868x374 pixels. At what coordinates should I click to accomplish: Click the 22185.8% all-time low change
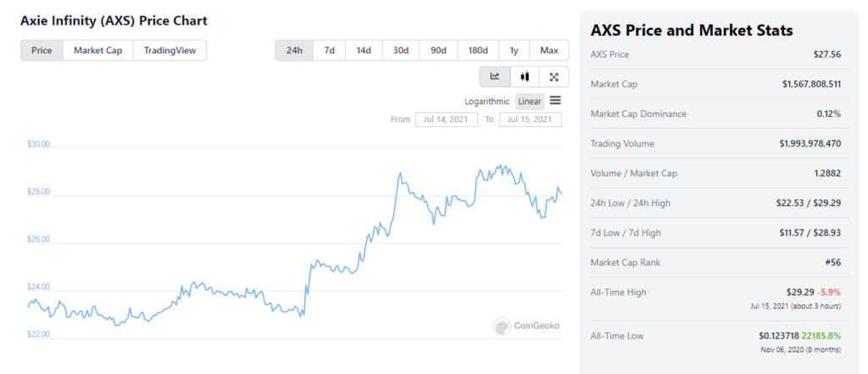pyautogui.click(x=822, y=336)
